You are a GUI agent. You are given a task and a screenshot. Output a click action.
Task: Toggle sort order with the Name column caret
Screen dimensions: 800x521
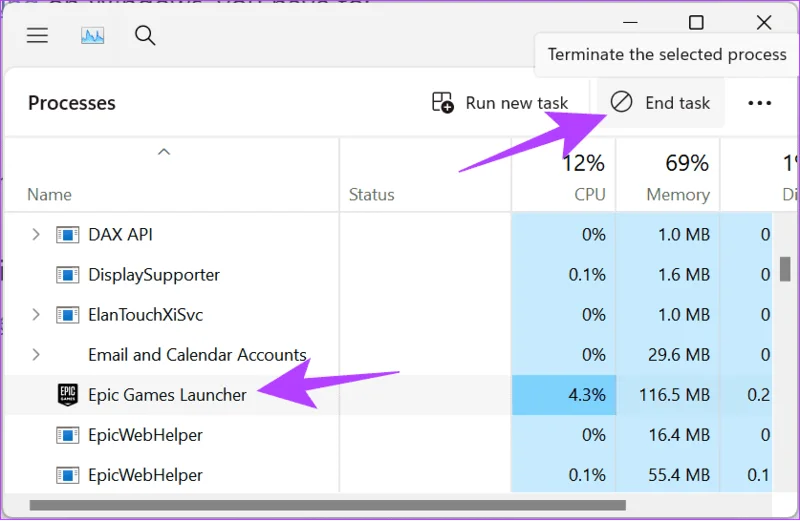[164, 152]
